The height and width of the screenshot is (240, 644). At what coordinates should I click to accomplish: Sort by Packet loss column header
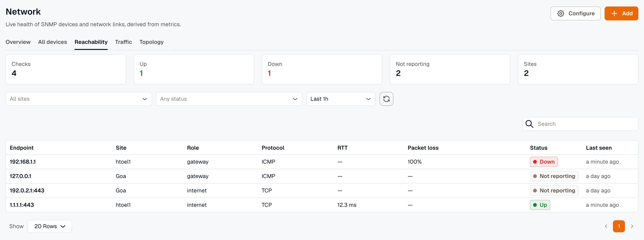coord(423,148)
